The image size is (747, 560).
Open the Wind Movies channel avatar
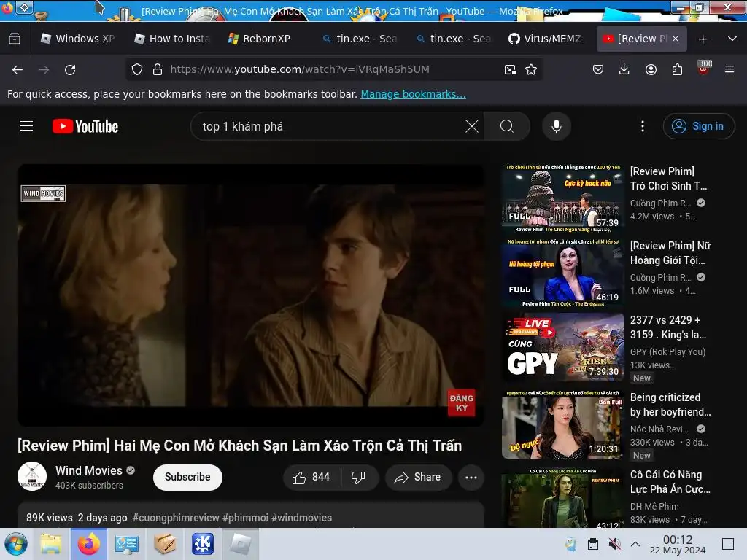click(x=32, y=476)
